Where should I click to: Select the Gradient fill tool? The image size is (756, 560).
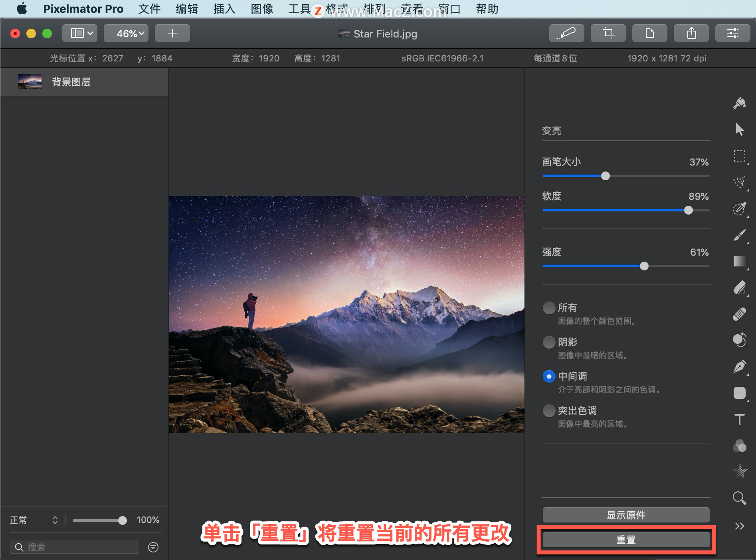[739, 261]
